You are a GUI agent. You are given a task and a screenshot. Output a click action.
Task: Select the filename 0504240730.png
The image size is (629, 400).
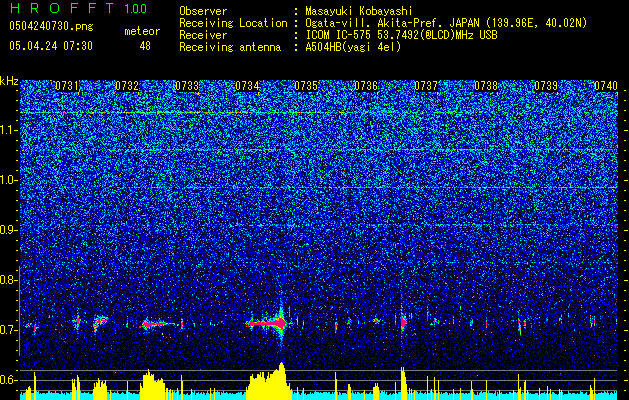tap(51, 26)
